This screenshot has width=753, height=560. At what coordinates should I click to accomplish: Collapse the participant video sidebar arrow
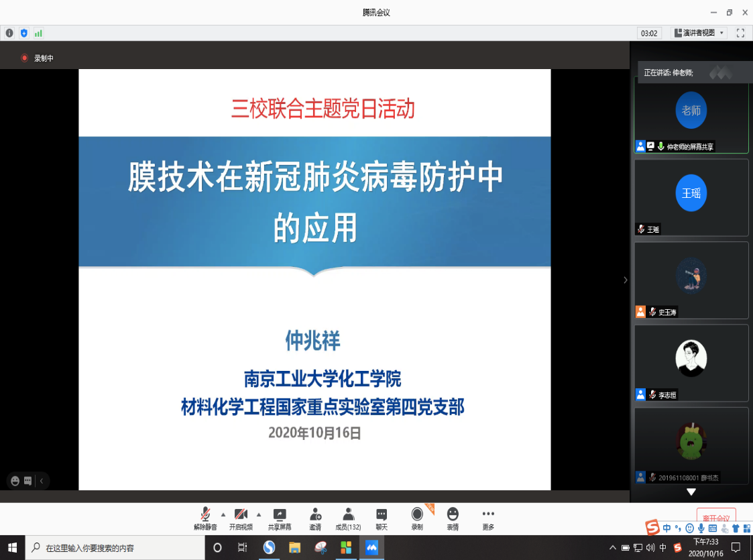(625, 280)
